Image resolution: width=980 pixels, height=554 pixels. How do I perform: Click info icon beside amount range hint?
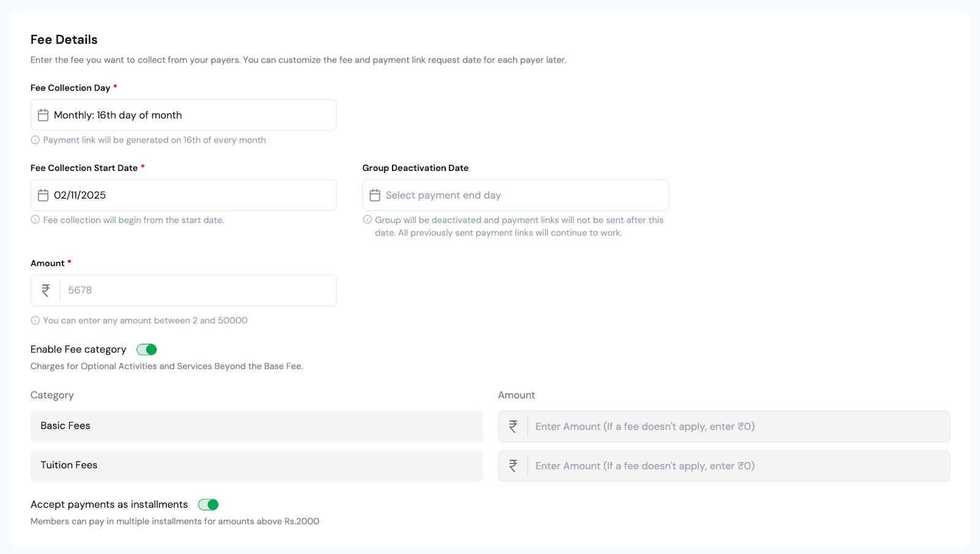coord(36,321)
